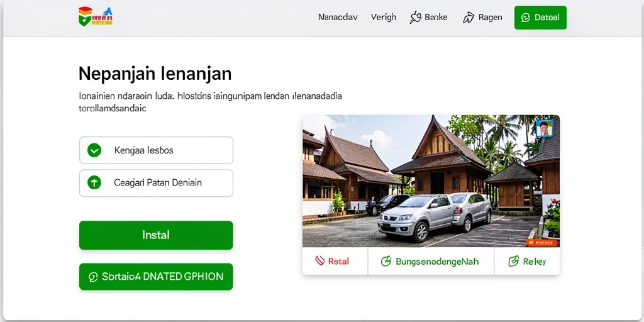The width and height of the screenshot is (644, 322).
Task: Click the Sbrtaic4 DNATED GPHION button
Action: pyautogui.click(x=156, y=277)
